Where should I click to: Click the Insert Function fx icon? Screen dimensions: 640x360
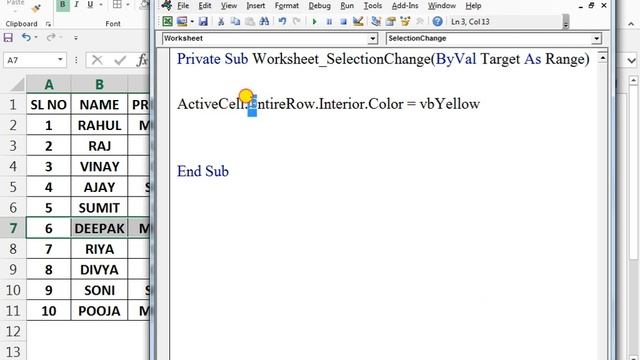click(142, 60)
